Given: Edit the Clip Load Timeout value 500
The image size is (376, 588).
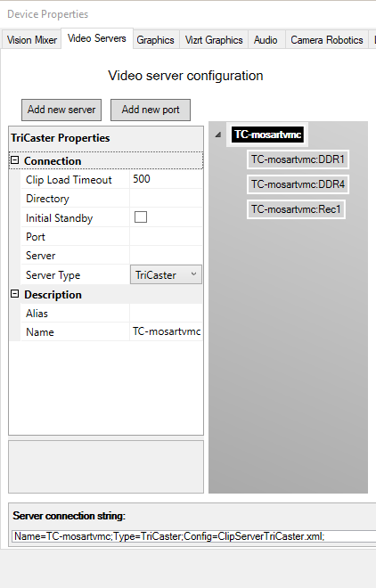Looking at the screenshot, I should (166, 179).
